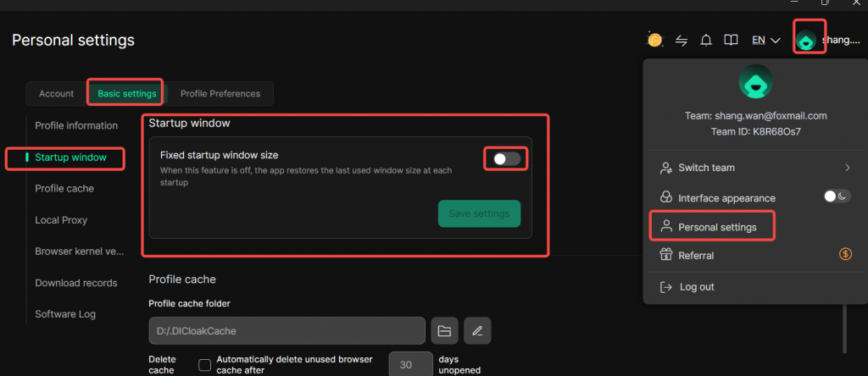
Task: Click the truncated username shang... in header
Action: 841,41
